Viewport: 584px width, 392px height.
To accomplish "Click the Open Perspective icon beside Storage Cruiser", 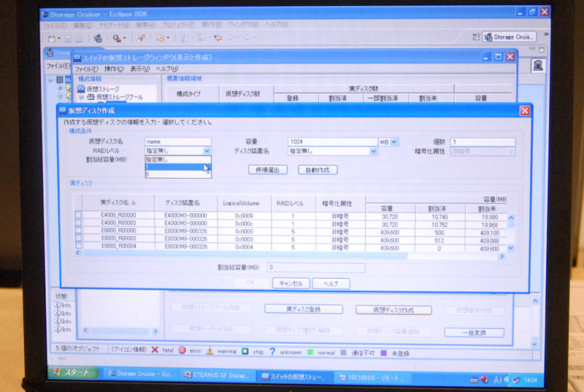I will (476, 36).
